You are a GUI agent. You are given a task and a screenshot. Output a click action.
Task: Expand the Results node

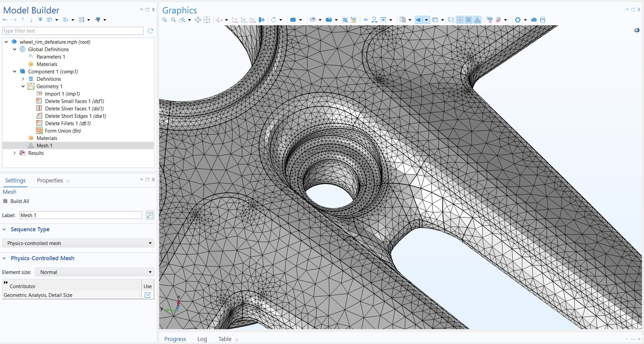[x=14, y=153]
